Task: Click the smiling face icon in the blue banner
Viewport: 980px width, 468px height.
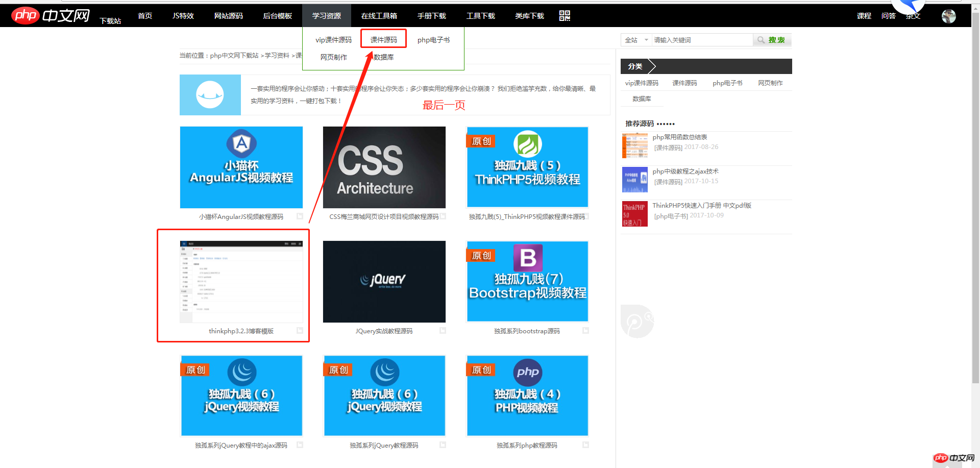Action: [x=210, y=95]
